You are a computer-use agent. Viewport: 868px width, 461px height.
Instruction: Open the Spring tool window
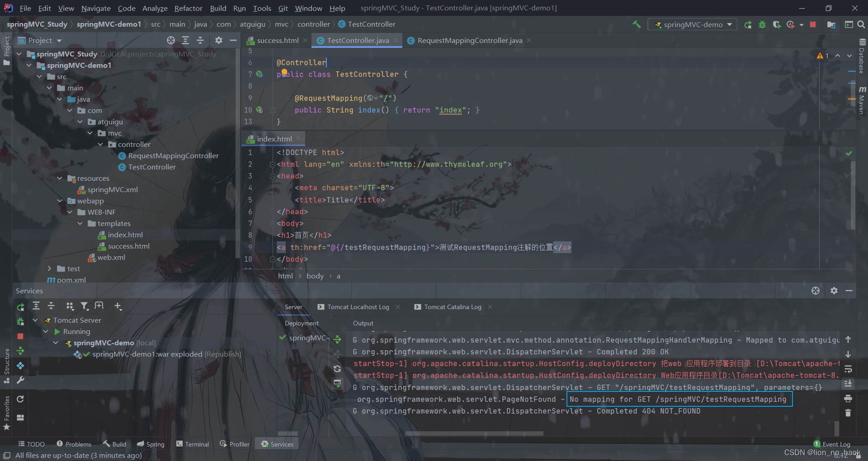click(151, 444)
